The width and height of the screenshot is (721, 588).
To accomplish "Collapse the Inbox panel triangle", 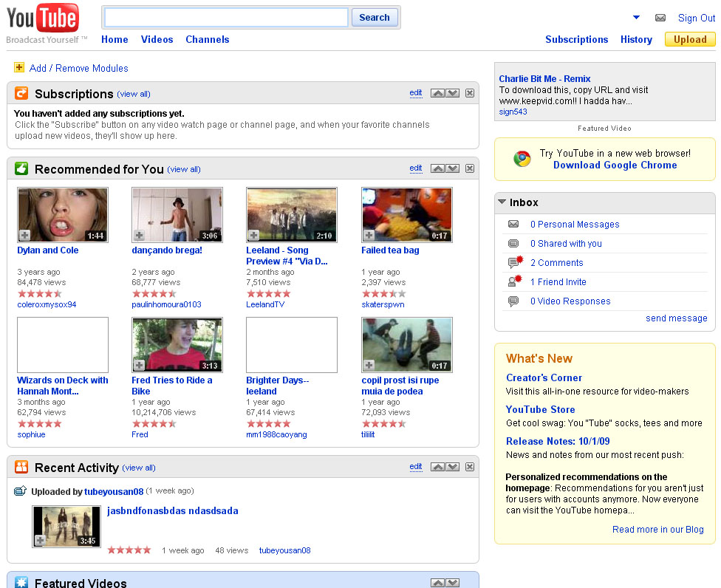I will coord(502,202).
